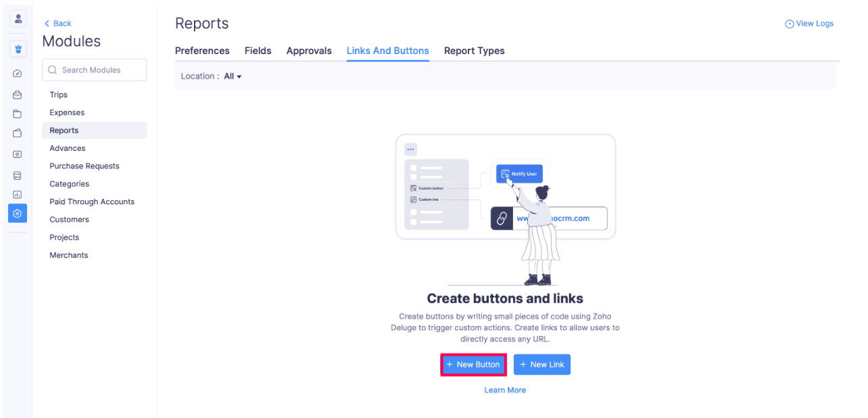Select the Merchants module in the list
The height and width of the screenshot is (418, 868).
68,255
